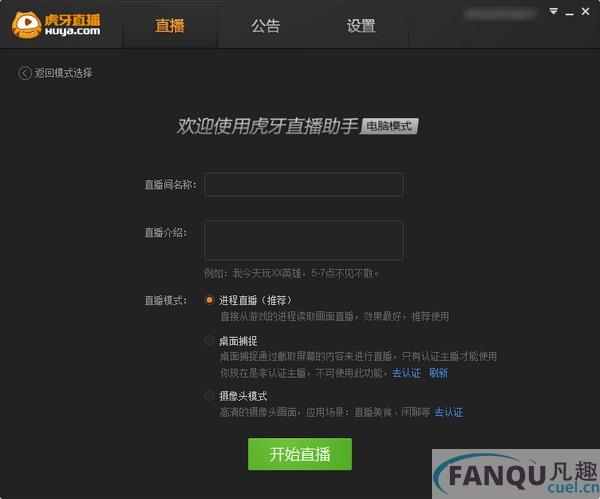
Task: Focus the 直播间名称 text field
Action: pyautogui.click(x=304, y=184)
